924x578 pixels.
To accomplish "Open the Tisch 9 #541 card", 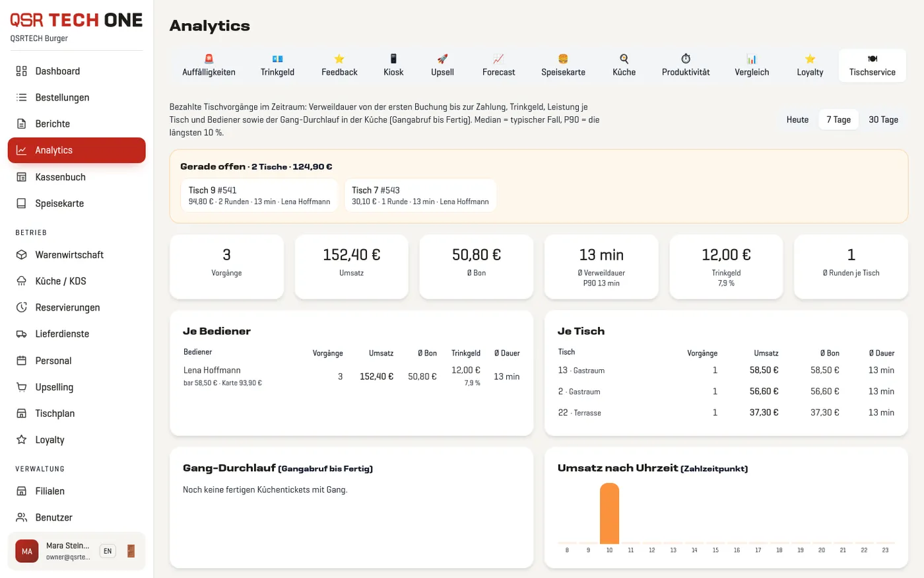I will pos(259,196).
